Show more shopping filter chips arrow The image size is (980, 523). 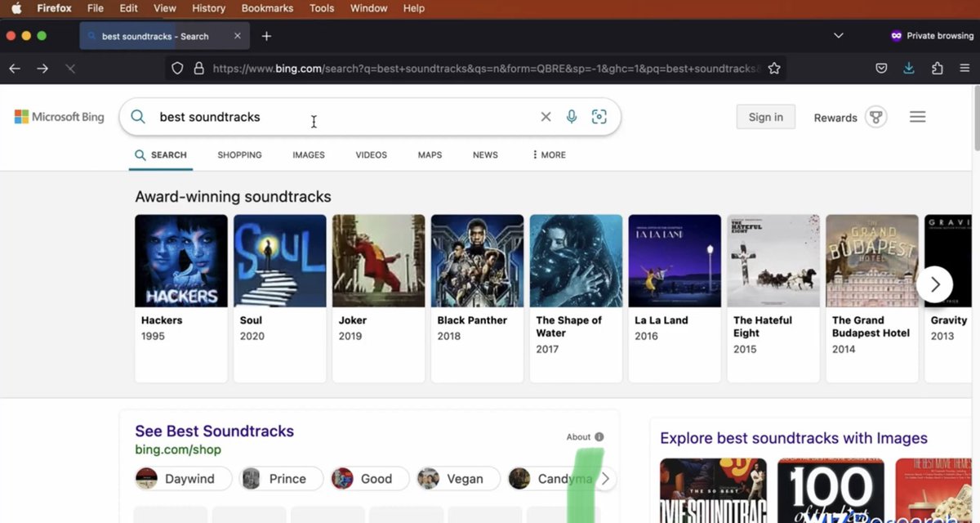pyautogui.click(x=604, y=479)
